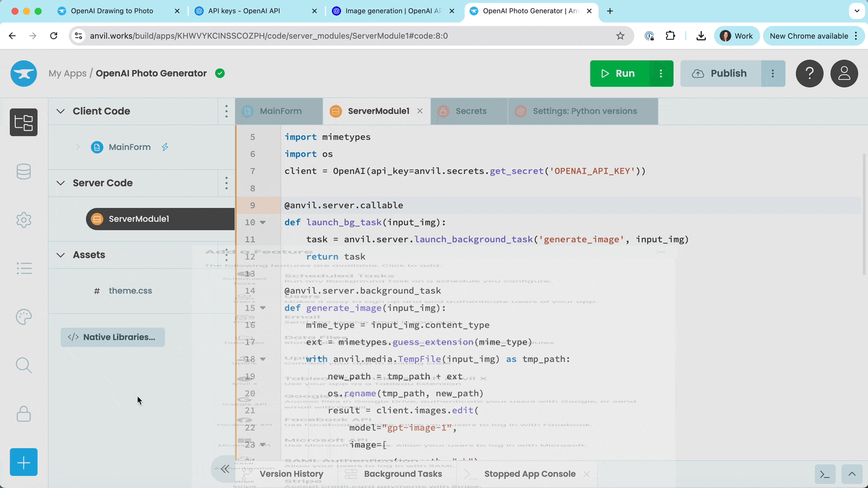868x488 pixels.
Task: Open the Work profile button in Chrome
Action: coord(736,36)
